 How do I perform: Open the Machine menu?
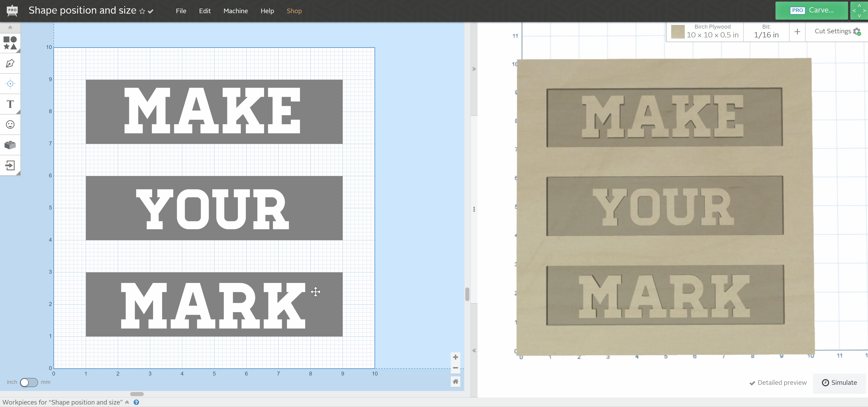pos(236,11)
